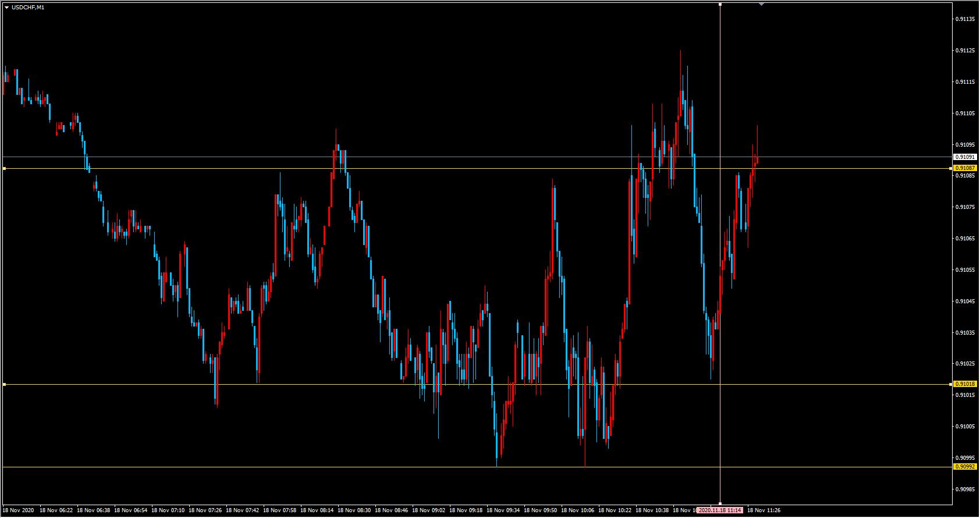980x518 pixels.
Task: Click the left handle of the 0.91087 line
Action: point(4,168)
